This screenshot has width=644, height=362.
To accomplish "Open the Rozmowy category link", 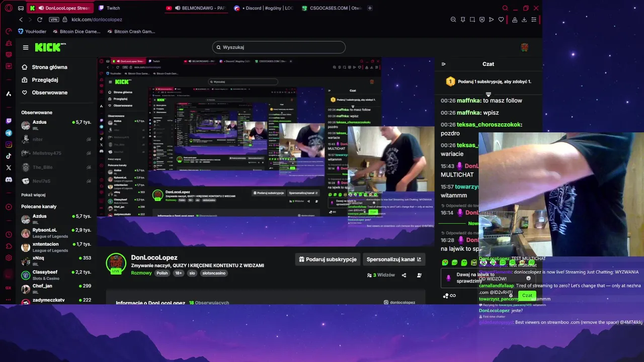I will click(141, 273).
